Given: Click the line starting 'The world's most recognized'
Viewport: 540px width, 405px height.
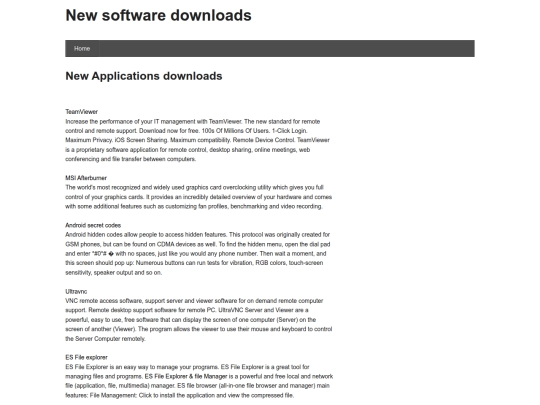Looking at the screenshot, I should [x=195, y=187].
